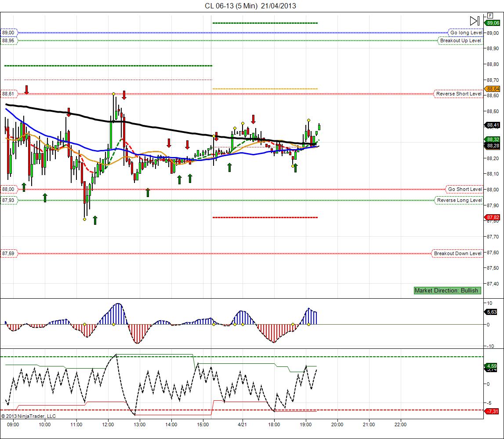Click the Go Short Level line label

coord(465,189)
